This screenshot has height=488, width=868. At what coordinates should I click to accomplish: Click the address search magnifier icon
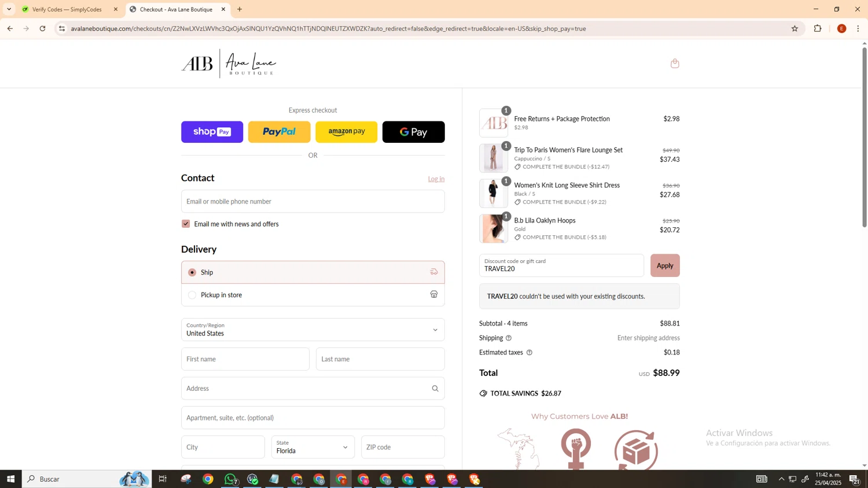(x=435, y=389)
